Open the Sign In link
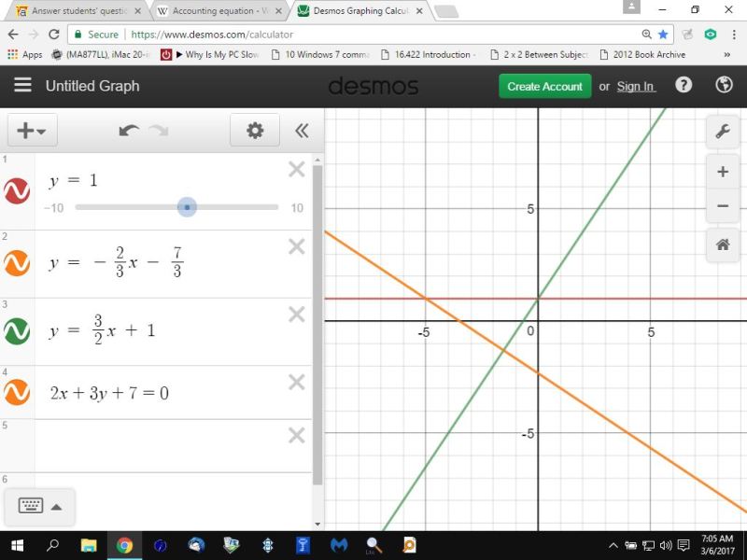The image size is (747, 560). coord(636,87)
